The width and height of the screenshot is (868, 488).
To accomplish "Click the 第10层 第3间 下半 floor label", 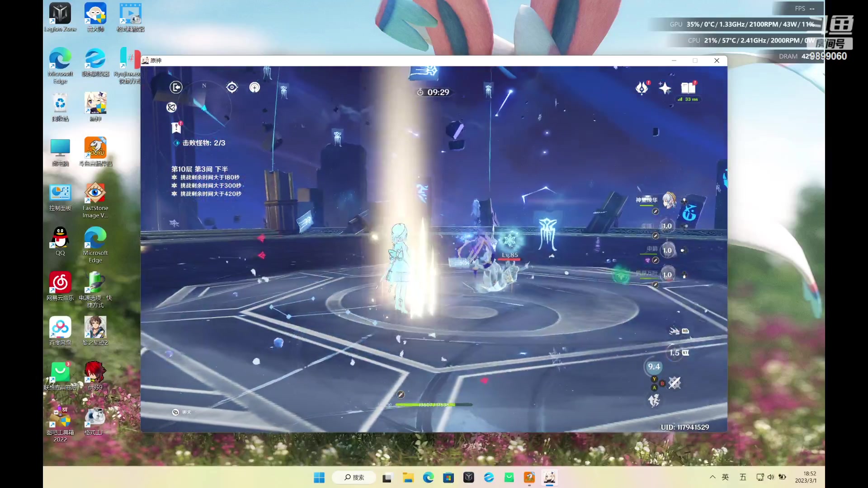I will [x=199, y=169].
